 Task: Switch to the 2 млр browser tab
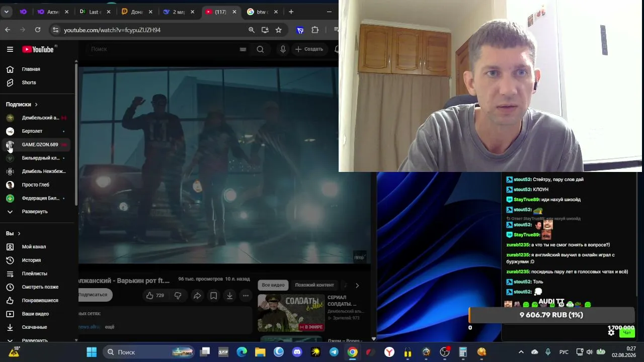[178, 12]
